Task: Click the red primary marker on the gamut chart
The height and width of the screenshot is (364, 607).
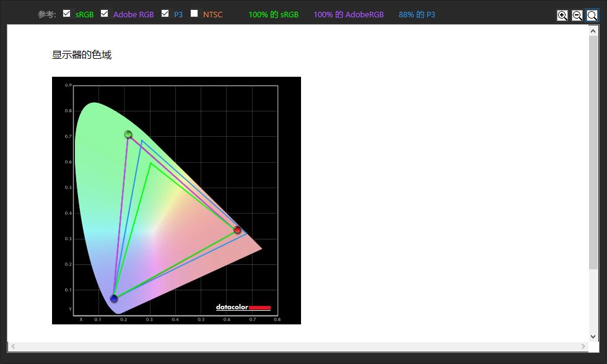Action: (x=237, y=230)
